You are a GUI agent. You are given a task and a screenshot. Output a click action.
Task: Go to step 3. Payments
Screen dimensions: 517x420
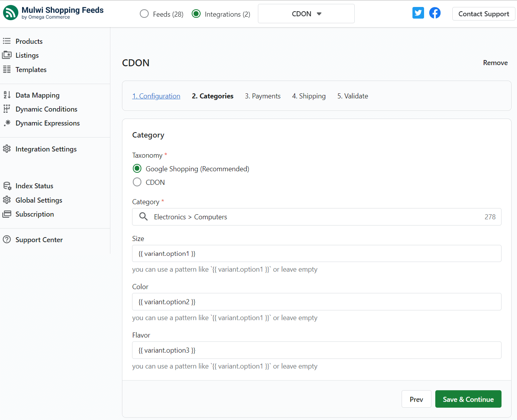pos(263,96)
